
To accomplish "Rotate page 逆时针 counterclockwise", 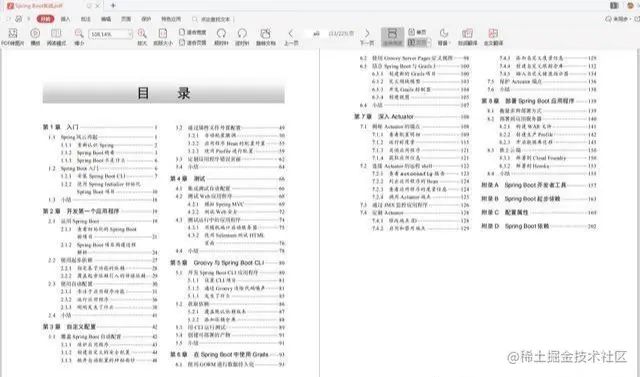I will point(242,37).
